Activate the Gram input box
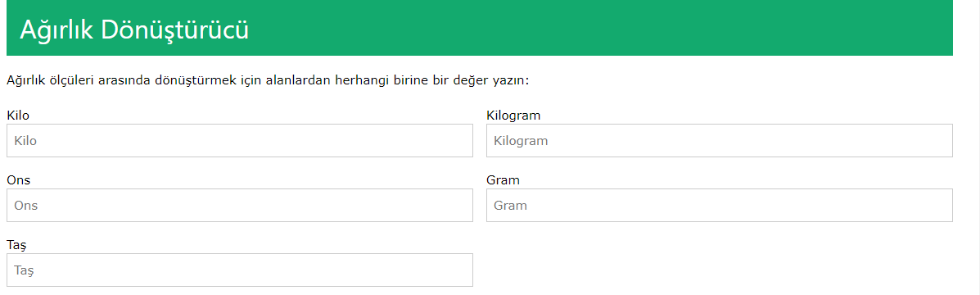980x295 pixels. [x=720, y=205]
